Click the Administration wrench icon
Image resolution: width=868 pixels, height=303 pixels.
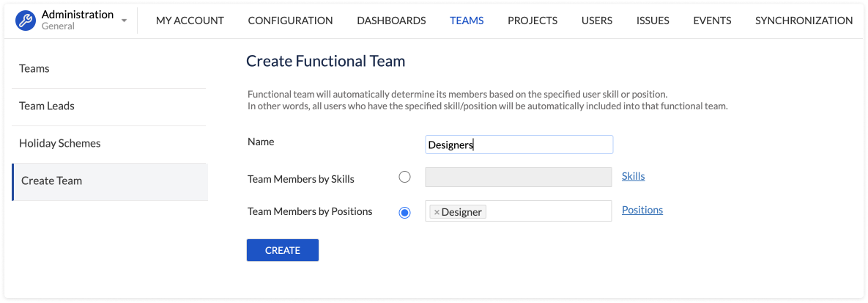pos(26,21)
